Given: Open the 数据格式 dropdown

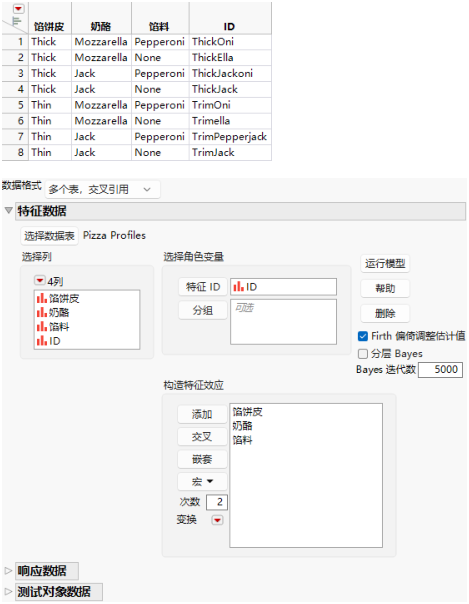Looking at the screenshot, I should pyautogui.click(x=102, y=189).
